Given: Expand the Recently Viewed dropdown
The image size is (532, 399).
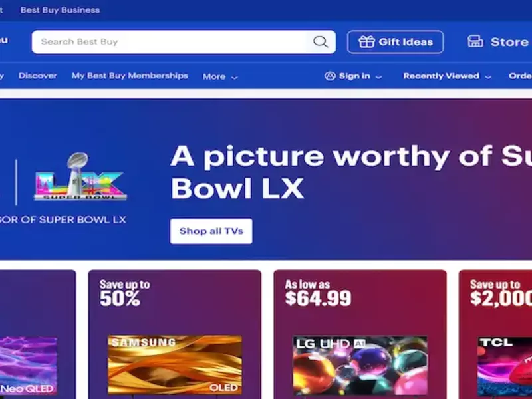Looking at the screenshot, I should coord(488,77).
